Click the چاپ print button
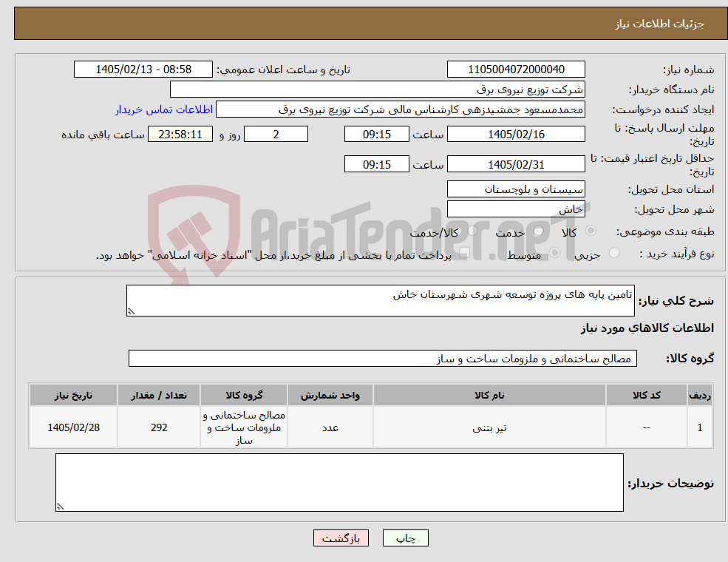This screenshot has height=562, width=728. (405, 538)
